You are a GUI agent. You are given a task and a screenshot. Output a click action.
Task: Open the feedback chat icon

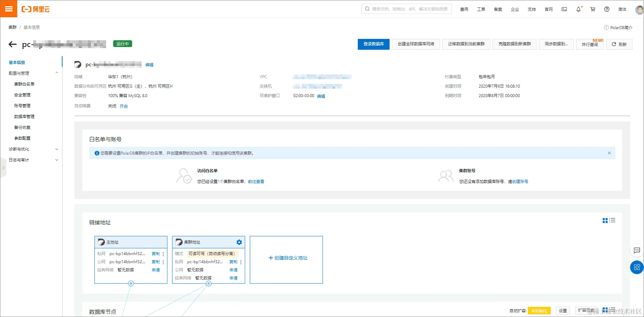637,250
